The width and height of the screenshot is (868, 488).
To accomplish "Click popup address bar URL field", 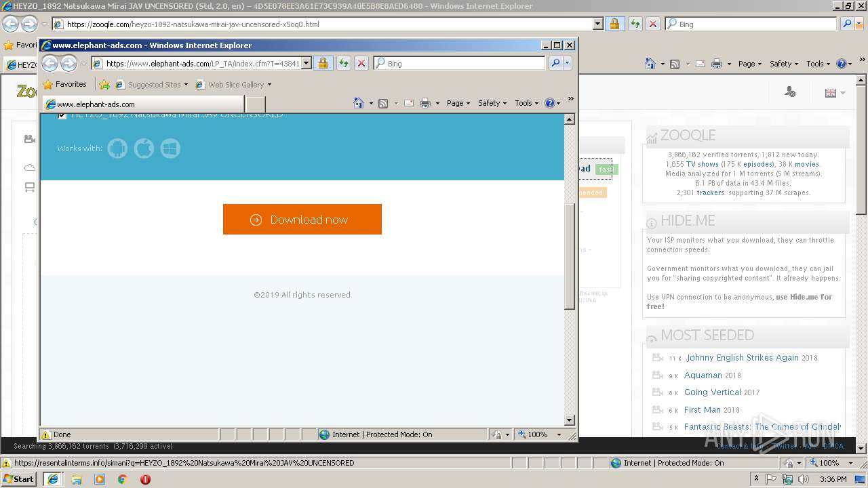I will [x=202, y=63].
